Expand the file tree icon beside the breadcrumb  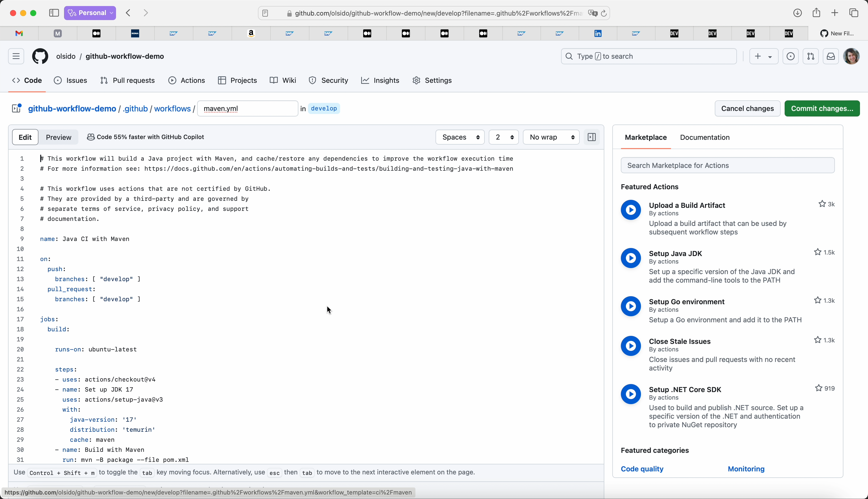tap(16, 108)
